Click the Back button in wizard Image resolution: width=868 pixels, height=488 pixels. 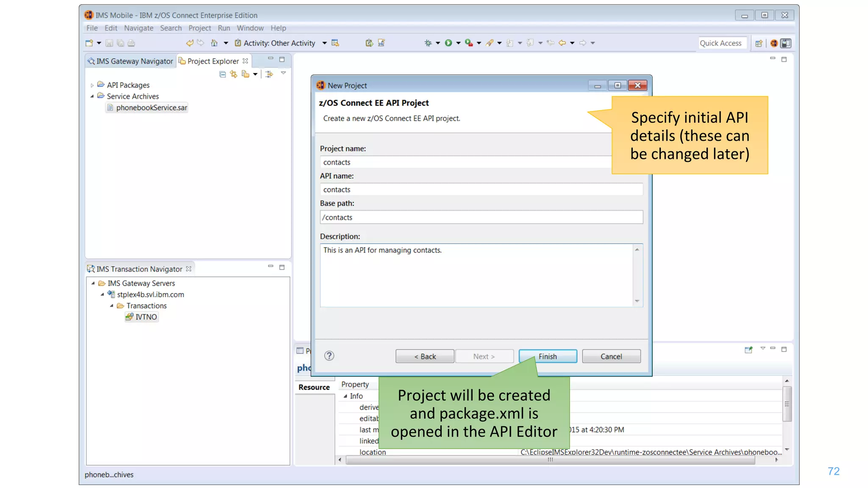425,356
